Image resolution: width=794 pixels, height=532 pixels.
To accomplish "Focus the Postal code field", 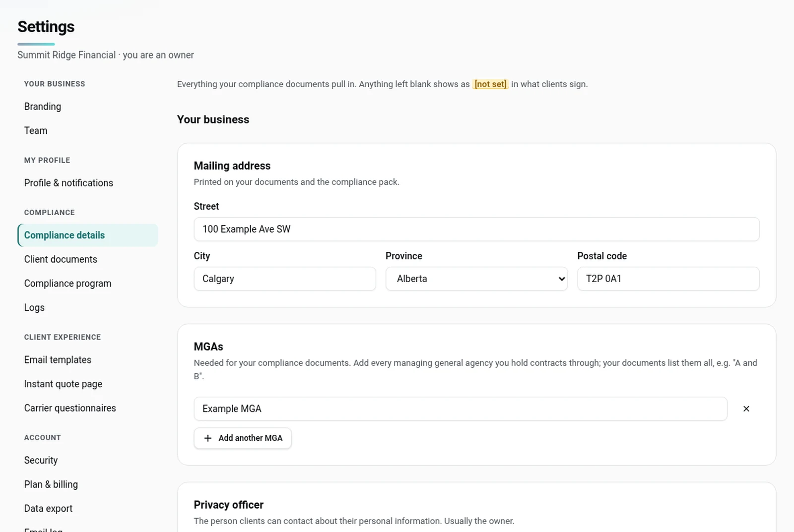I will pos(668,279).
